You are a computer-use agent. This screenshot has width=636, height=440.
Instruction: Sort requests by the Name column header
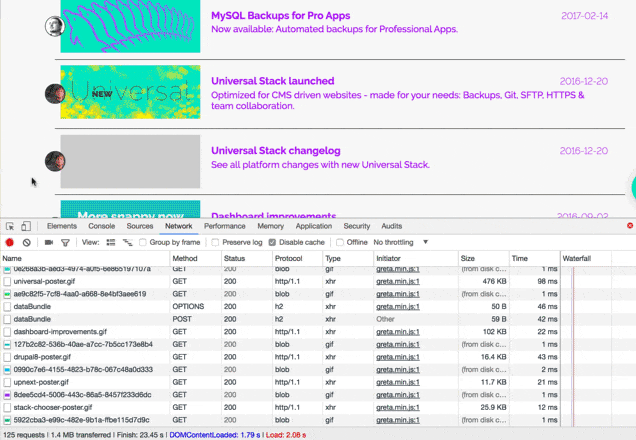[12, 258]
